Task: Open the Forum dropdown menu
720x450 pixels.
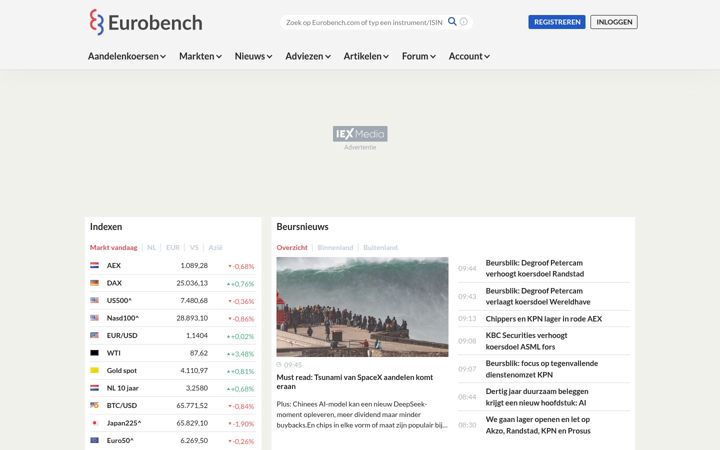Action: (x=419, y=56)
